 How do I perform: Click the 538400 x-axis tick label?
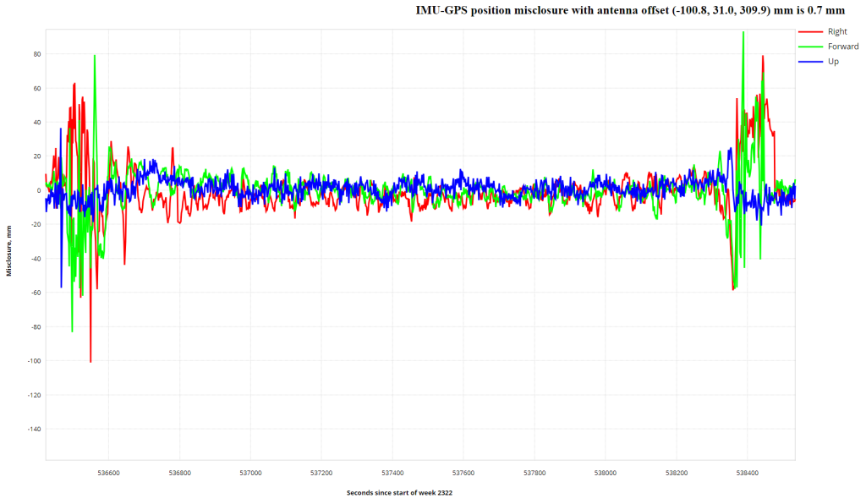[748, 473]
